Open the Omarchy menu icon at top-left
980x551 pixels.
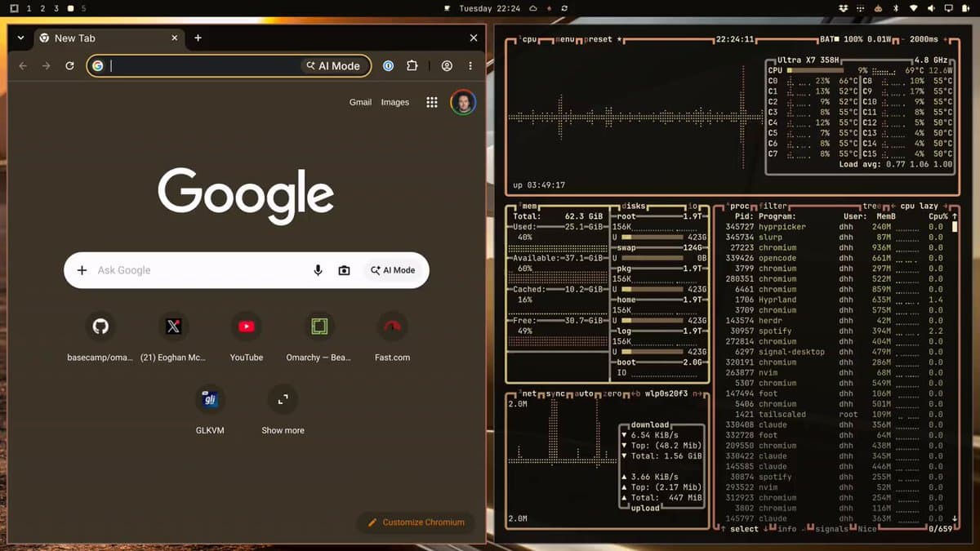14,8
